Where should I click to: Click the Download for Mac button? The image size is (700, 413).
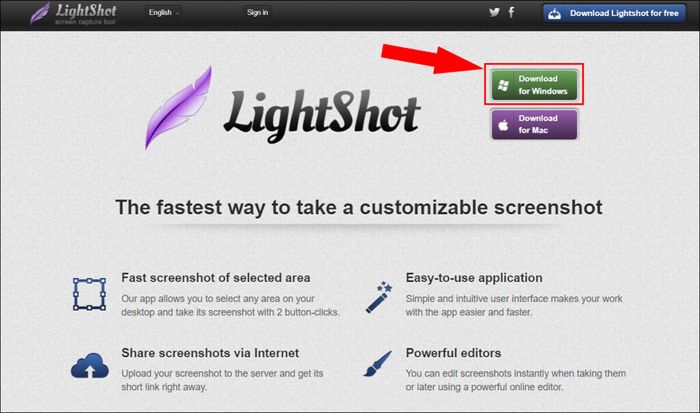pyautogui.click(x=534, y=125)
